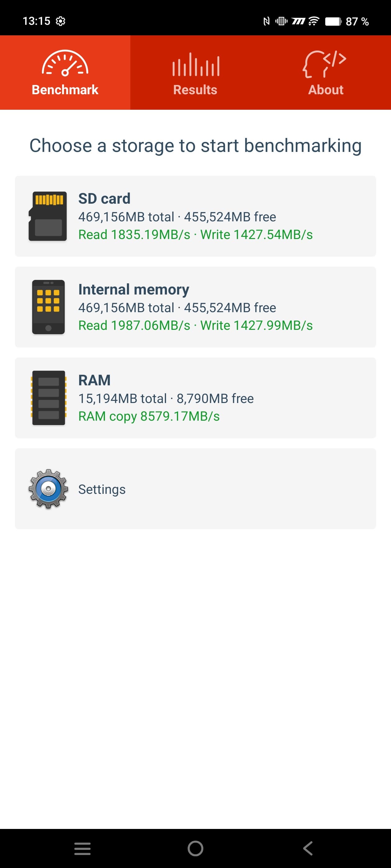The height and width of the screenshot is (868, 391).
Task: Switch to the Results tab
Action: [195, 90]
